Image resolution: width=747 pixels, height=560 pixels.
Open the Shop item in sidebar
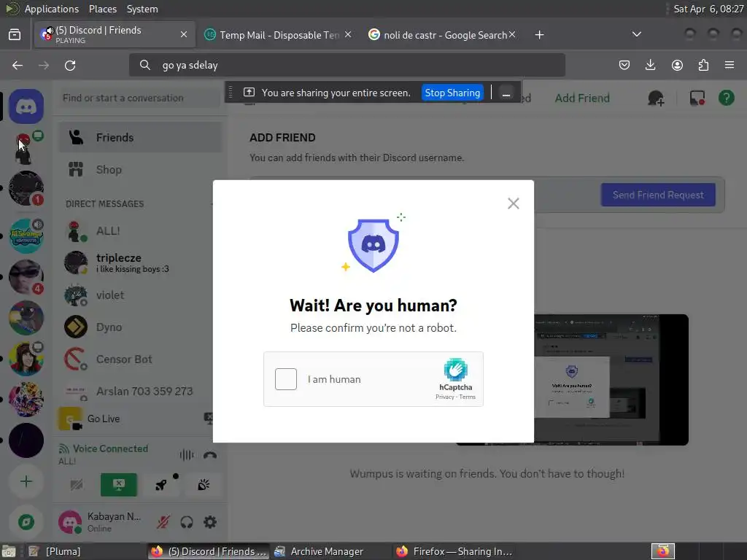(x=140, y=169)
